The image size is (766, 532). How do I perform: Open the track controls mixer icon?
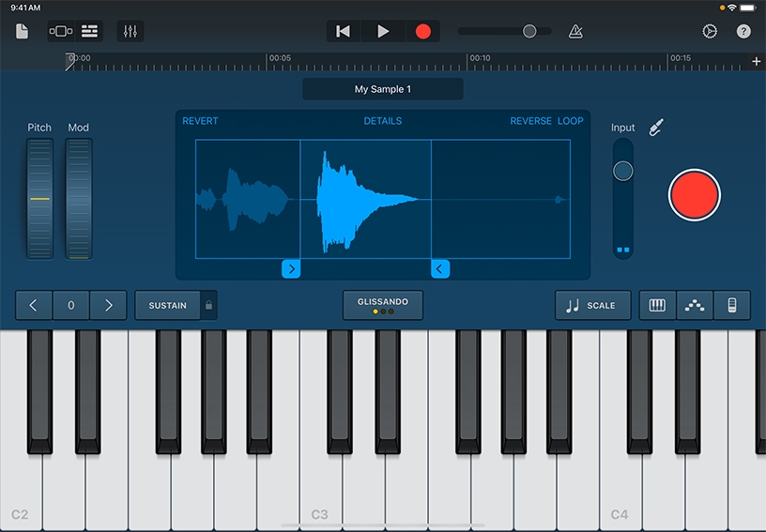coord(130,31)
